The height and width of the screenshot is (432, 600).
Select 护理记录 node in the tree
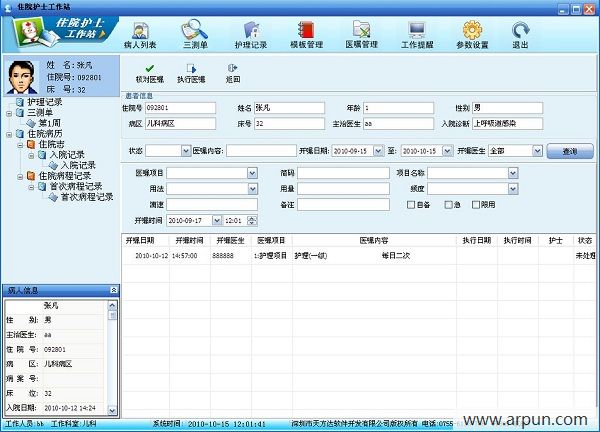click(45, 102)
